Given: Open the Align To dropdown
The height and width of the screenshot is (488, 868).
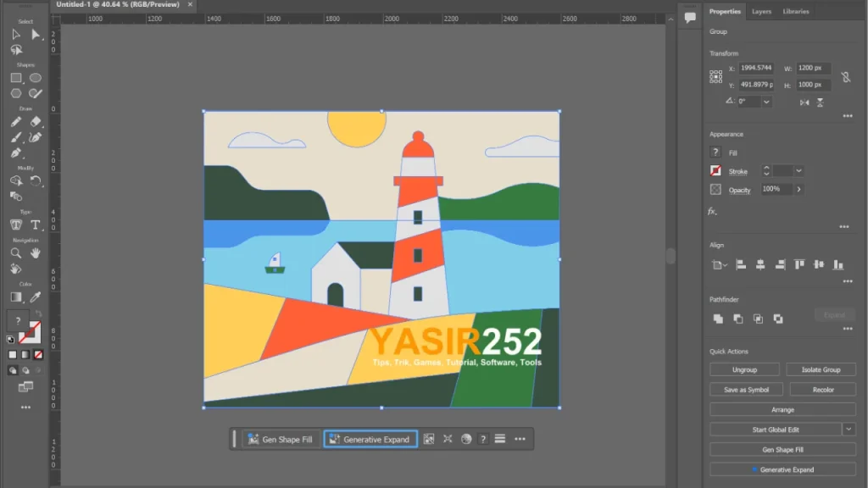Looking at the screenshot, I should click(719, 265).
